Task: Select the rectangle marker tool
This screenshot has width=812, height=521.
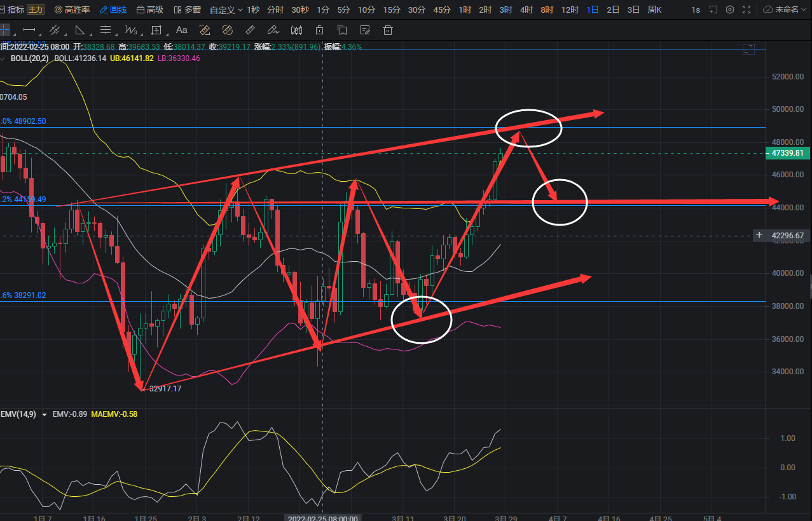Action: click(x=156, y=30)
